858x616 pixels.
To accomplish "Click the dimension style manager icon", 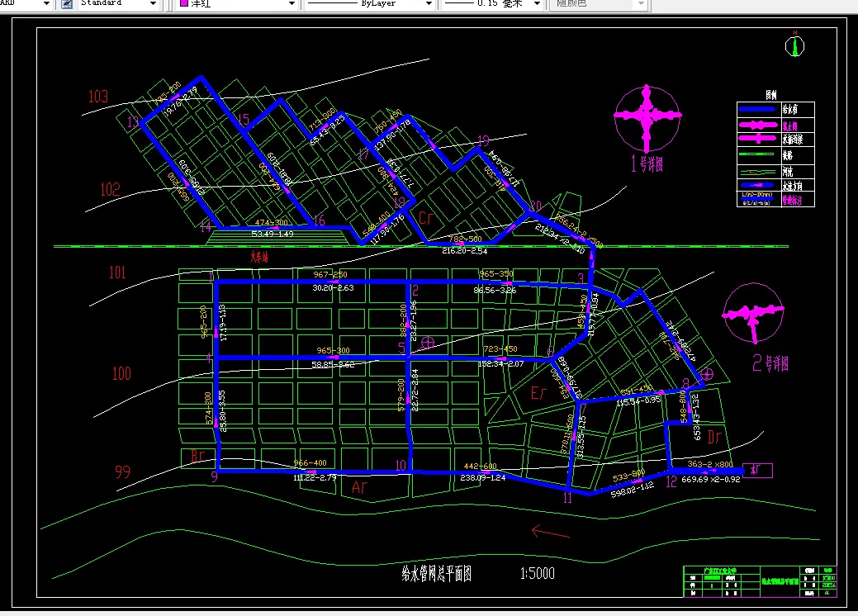I will pyautogui.click(x=67, y=4).
